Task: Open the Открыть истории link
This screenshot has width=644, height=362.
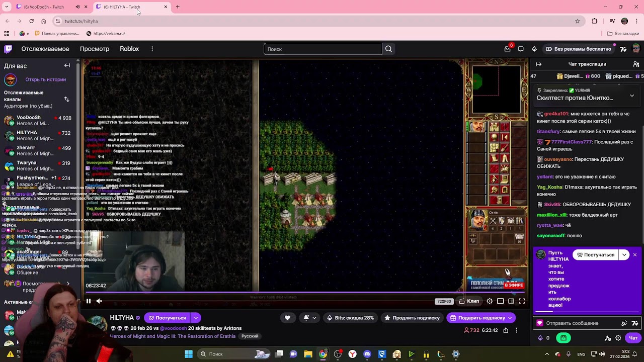Action: (46, 79)
